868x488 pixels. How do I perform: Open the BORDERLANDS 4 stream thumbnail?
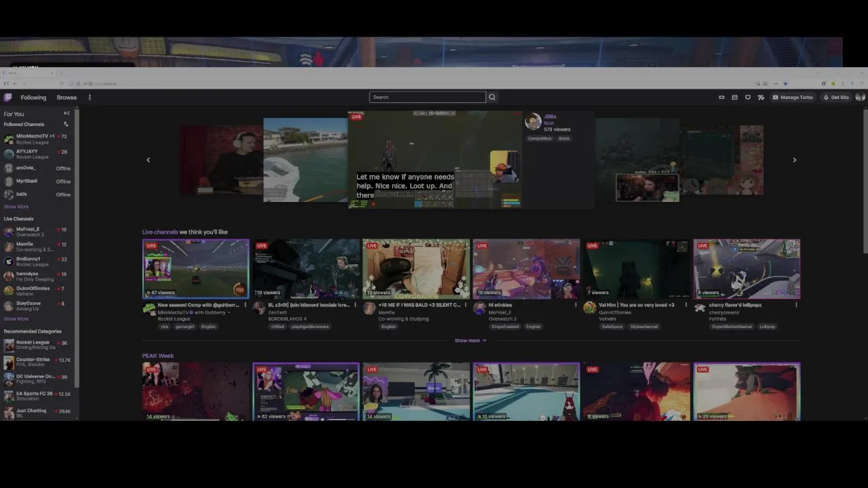306,268
